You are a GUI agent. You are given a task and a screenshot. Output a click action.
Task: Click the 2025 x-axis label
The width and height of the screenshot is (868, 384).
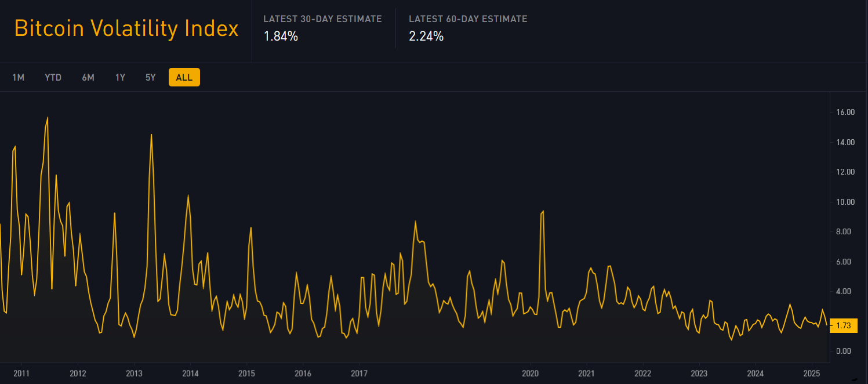pos(812,373)
